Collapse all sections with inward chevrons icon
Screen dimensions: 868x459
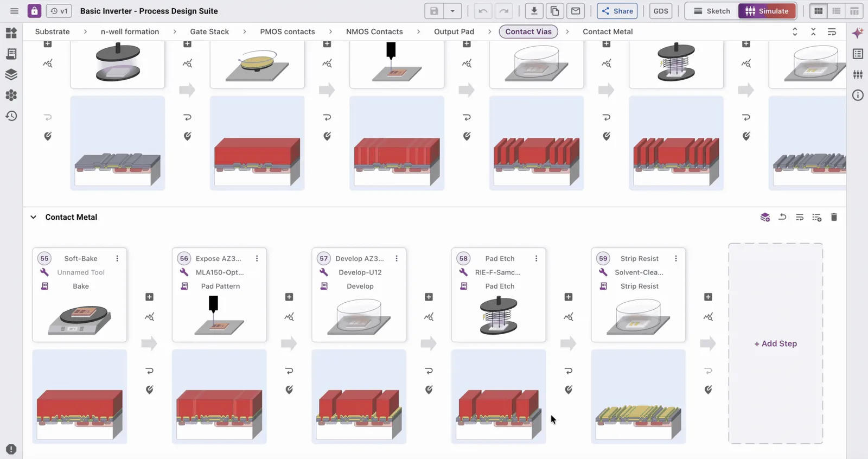[x=813, y=32]
